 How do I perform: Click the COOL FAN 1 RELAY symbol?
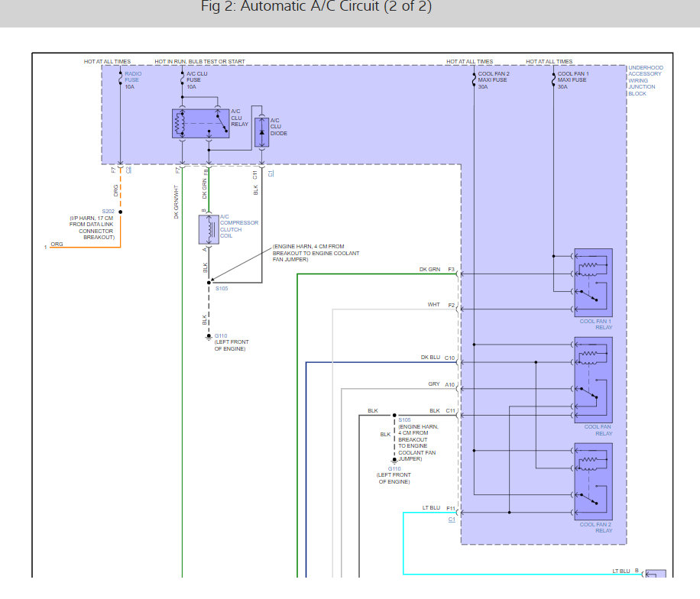593,283
